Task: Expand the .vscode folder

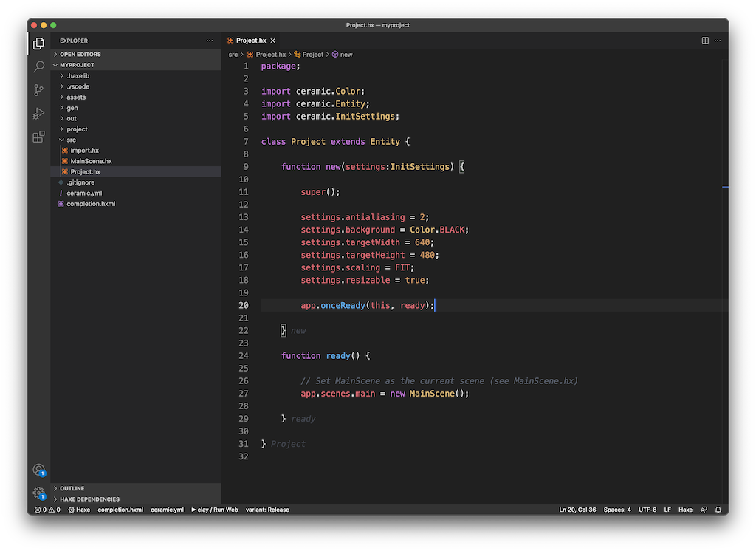Action: (136, 86)
